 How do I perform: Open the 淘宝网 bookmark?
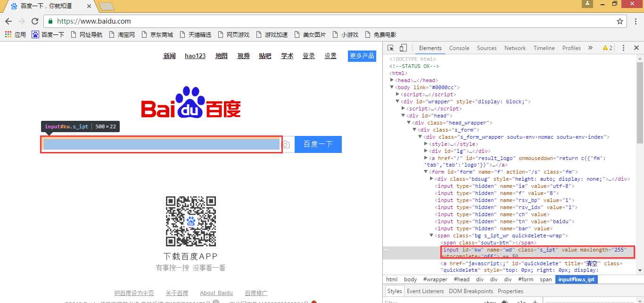pyautogui.click(x=122, y=34)
